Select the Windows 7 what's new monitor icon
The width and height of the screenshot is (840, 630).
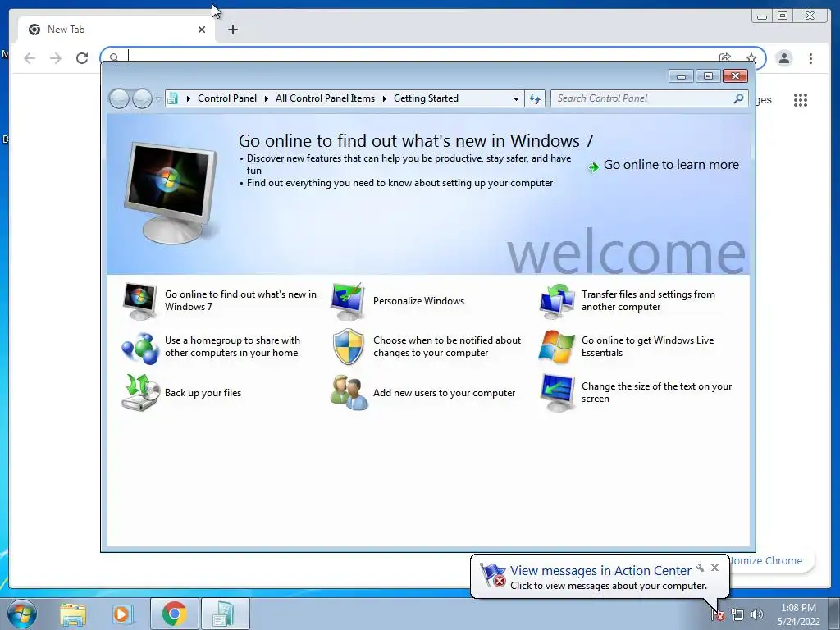140,301
